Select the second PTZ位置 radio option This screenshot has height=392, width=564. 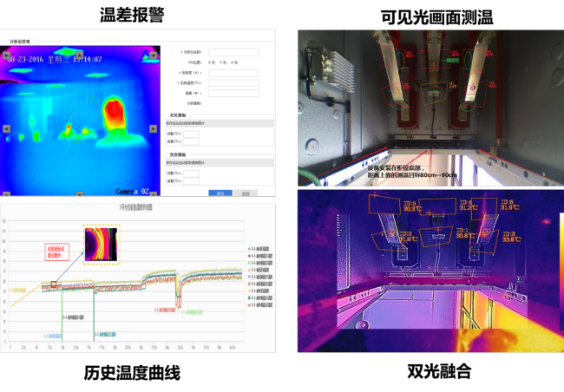[x=221, y=62]
